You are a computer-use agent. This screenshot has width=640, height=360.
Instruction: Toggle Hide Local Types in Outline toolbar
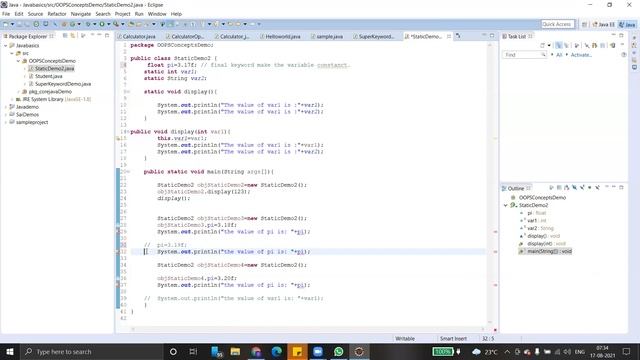pyautogui.click(x=598, y=187)
